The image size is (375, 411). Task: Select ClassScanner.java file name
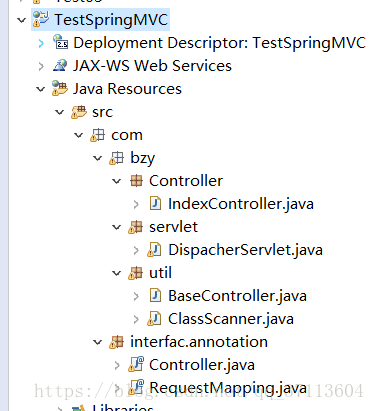pyautogui.click(x=231, y=319)
